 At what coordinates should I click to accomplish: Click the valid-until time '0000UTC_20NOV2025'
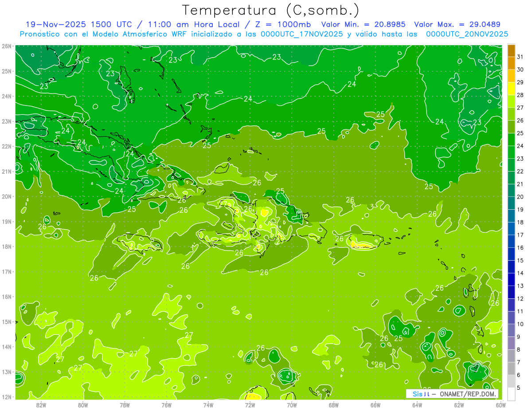point(467,34)
